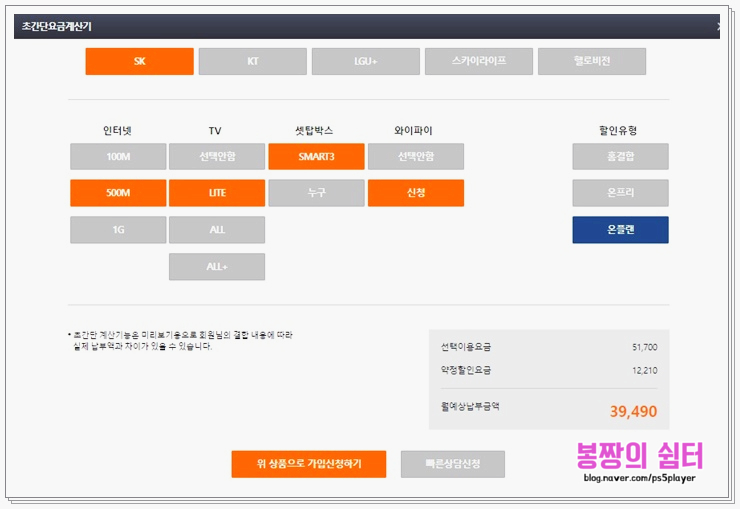Click the 12,210 contract discount value
This screenshot has height=509, width=740.
click(645, 370)
